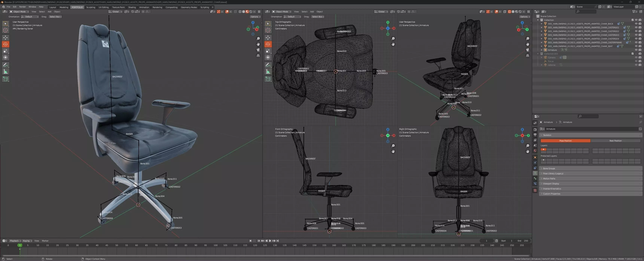Click frame 100 on the timeline ruler
The height and width of the screenshot is (261, 644).
(216, 245)
